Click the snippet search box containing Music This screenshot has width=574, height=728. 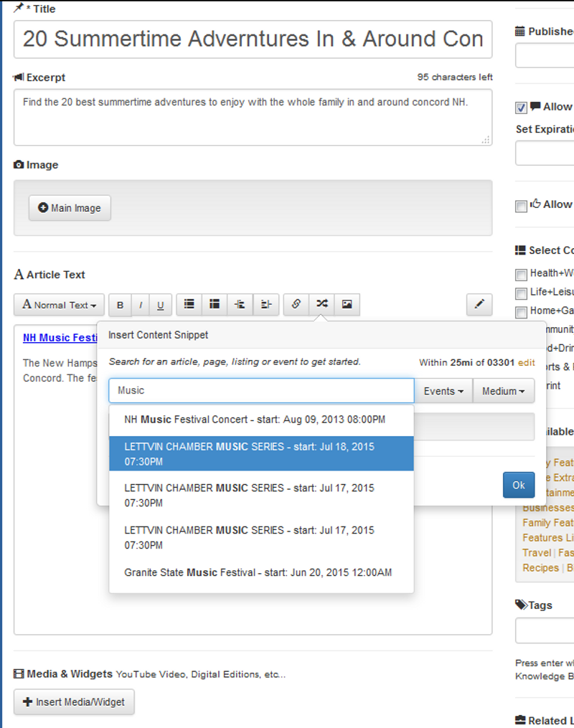coord(261,390)
